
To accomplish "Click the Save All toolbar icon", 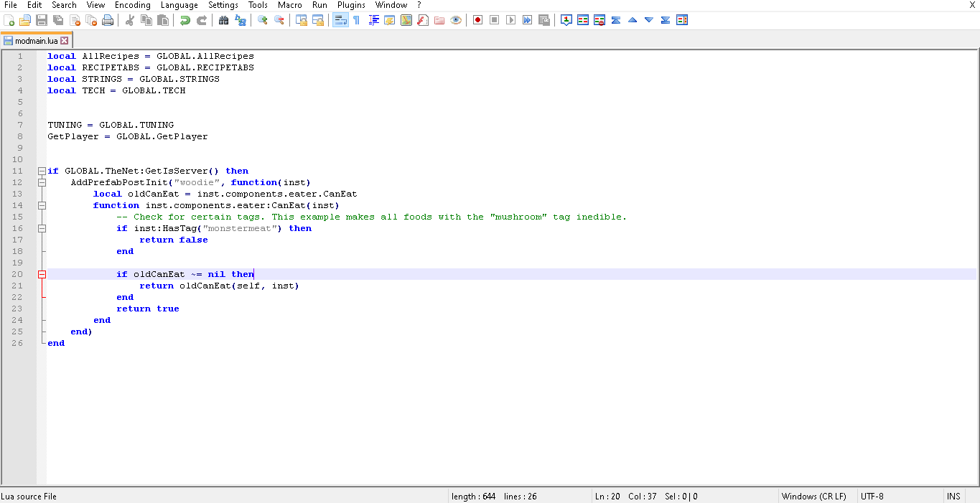I will click(58, 20).
